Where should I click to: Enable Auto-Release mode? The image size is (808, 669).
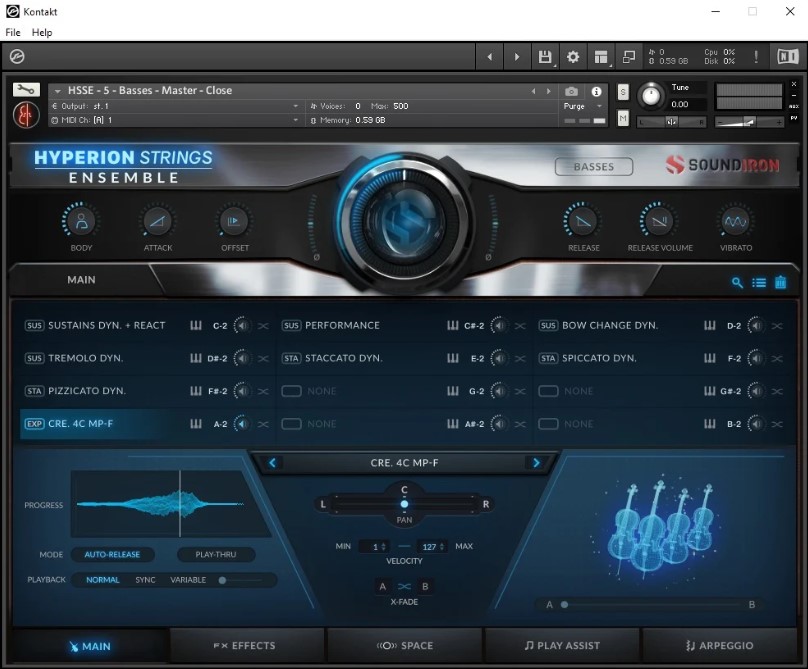(x=112, y=555)
